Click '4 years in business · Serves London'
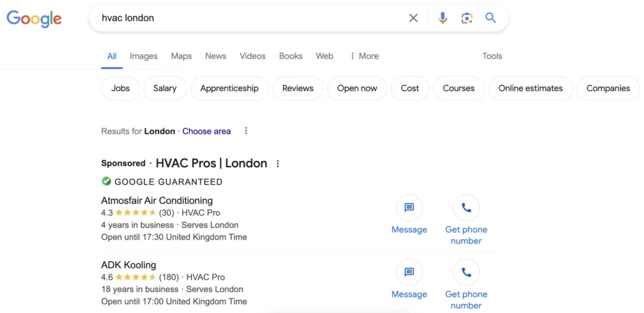Viewport: 644px width, 313px height. tap(170, 225)
